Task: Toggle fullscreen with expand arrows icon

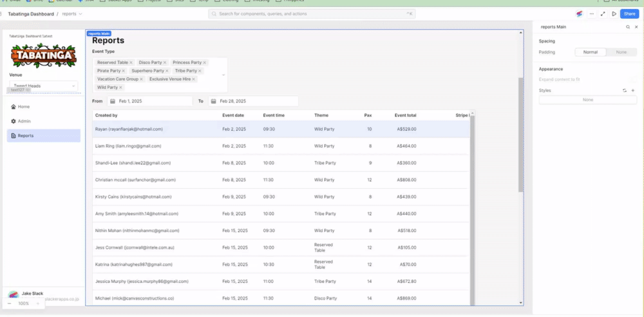Action: (x=603, y=14)
